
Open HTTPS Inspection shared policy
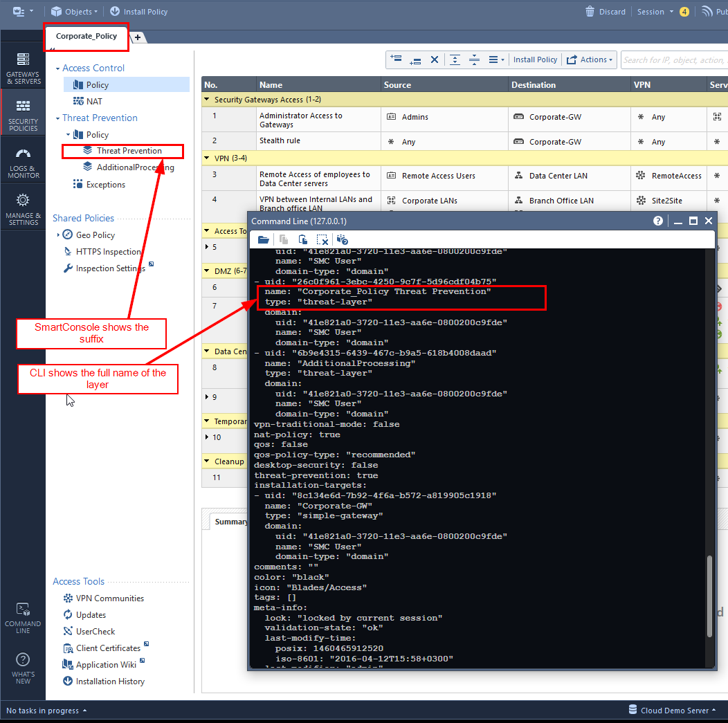coord(102,252)
